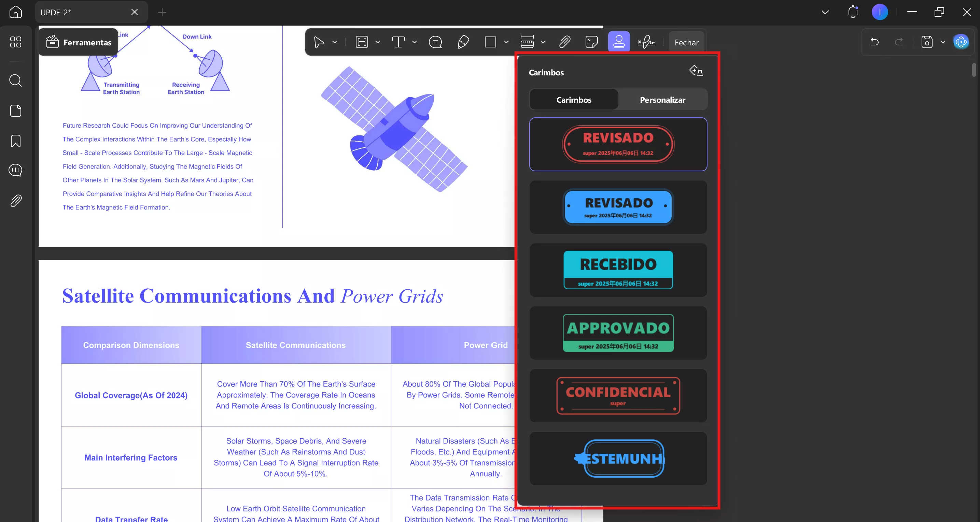This screenshot has width=980, height=522.
Task: Choose the green APPROVADO stamp
Action: (x=618, y=333)
